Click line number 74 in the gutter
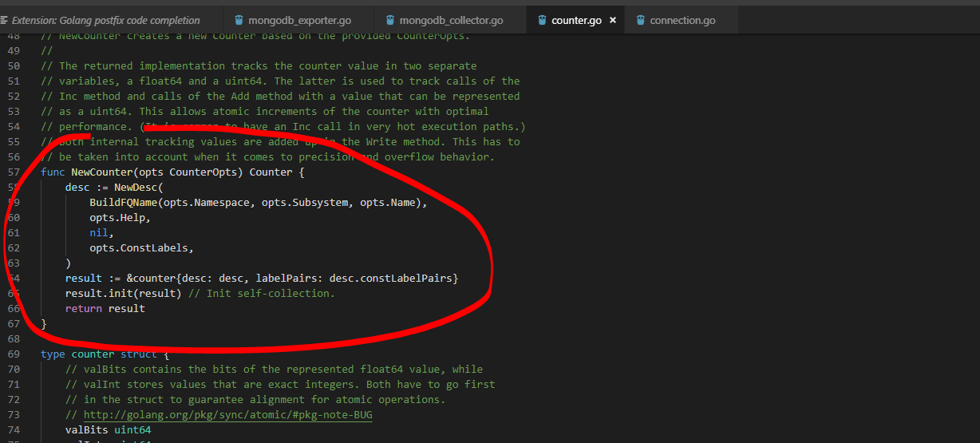Screen dimensions: 980x443 [x=14, y=429]
